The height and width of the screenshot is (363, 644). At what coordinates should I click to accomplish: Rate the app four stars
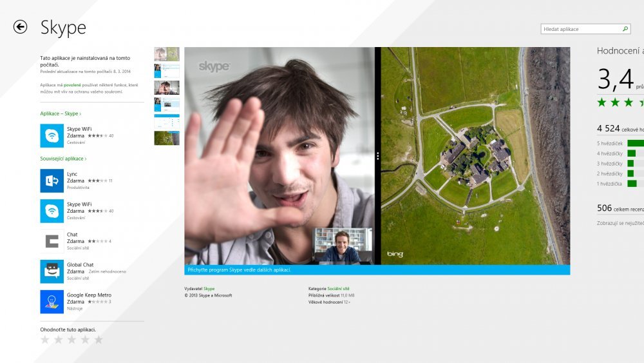coord(85,340)
